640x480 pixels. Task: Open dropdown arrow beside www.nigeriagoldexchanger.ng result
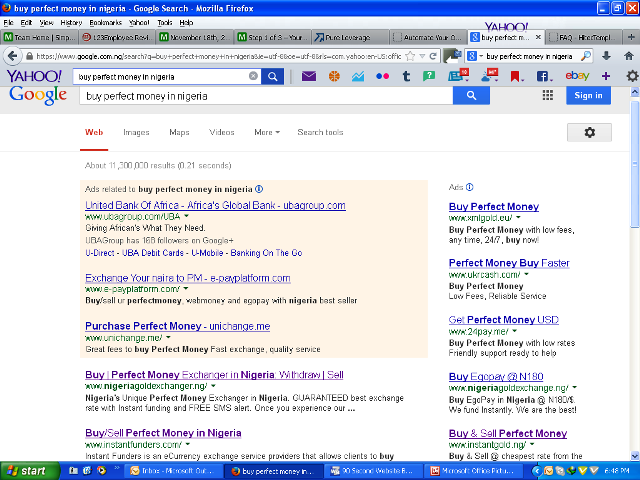tap(214, 386)
